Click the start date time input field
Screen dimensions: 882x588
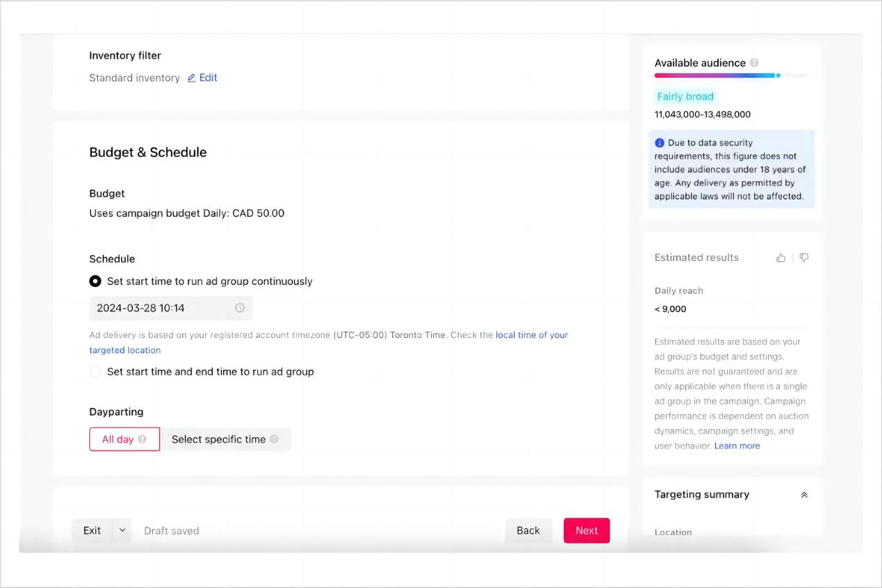(x=163, y=308)
